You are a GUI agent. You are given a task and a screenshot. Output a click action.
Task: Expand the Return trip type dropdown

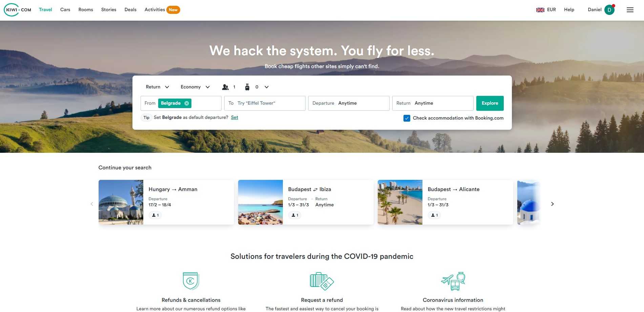tap(157, 87)
